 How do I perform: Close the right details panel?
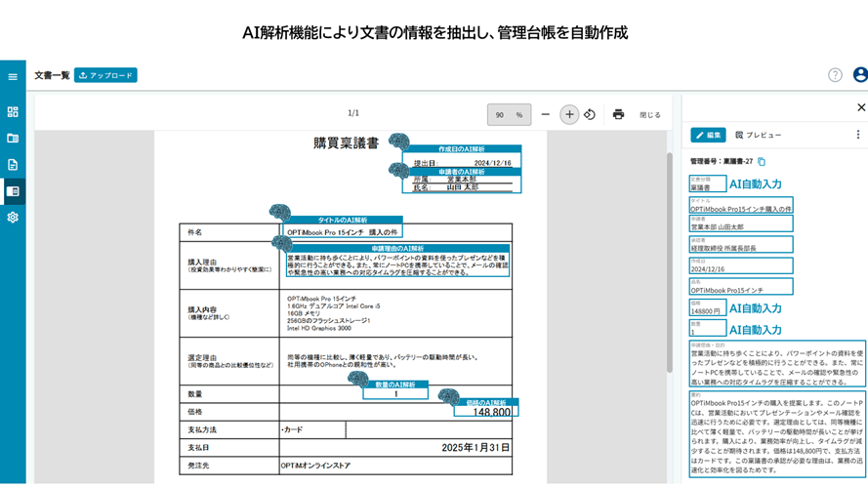[861, 107]
